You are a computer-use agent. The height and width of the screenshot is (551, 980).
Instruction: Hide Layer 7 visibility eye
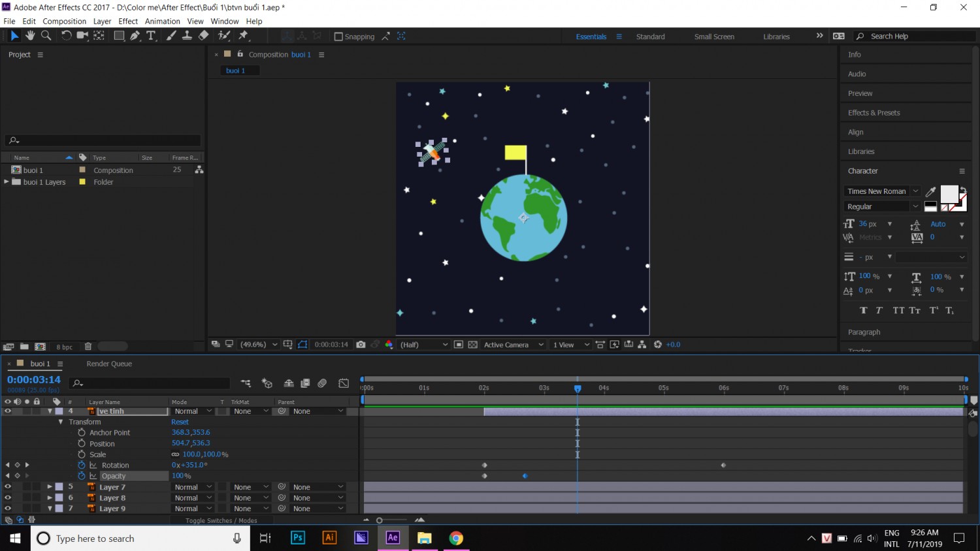[8, 487]
